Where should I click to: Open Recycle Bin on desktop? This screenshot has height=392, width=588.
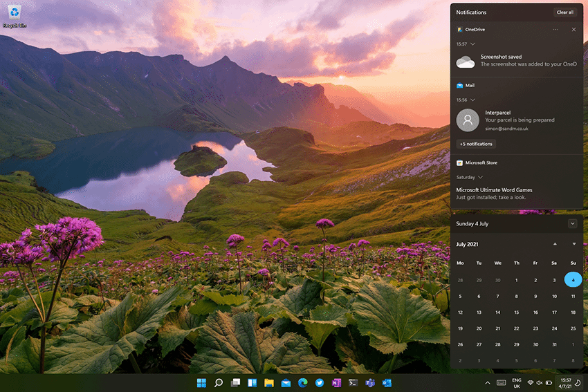[14, 14]
